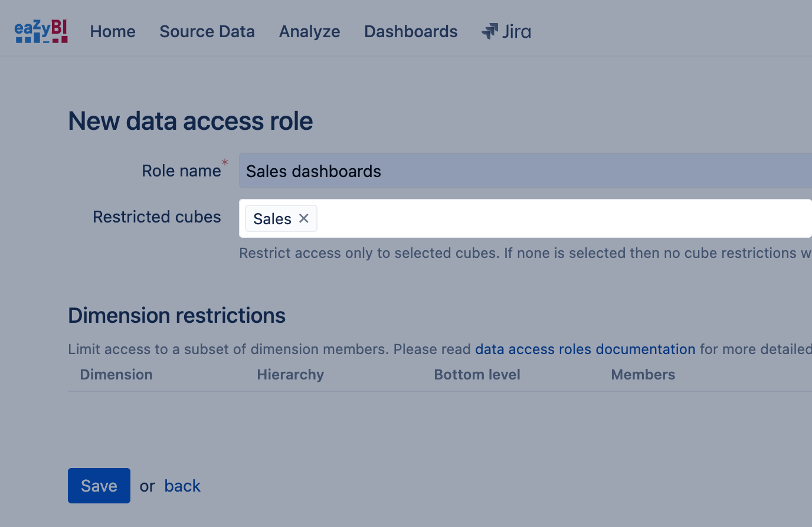Open data access roles documentation link
Screen dimensions: 812x527
585,349
